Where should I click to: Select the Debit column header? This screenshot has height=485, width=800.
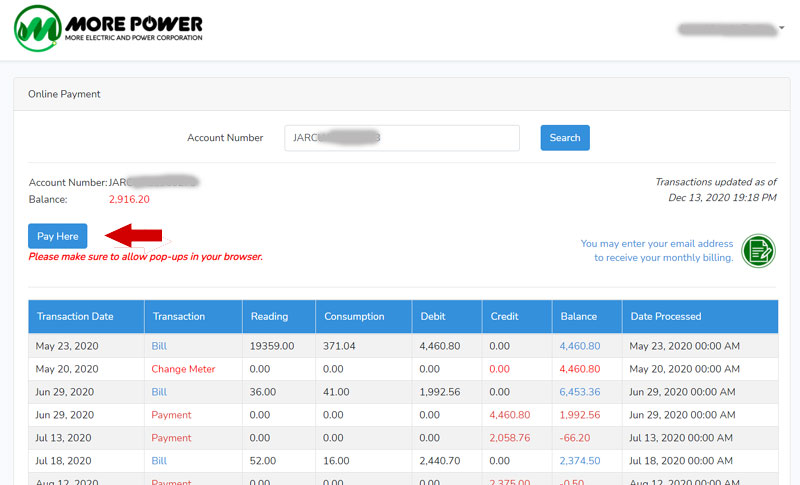pos(434,317)
